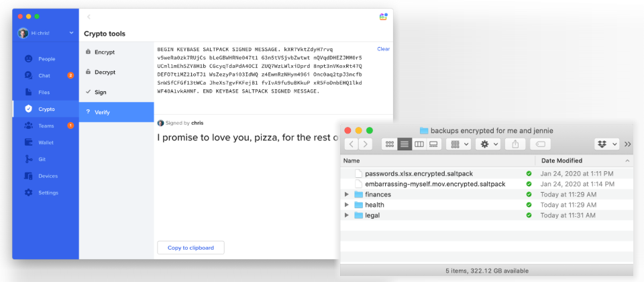The image size is (644, 282).
Task: Select the health folder row
Action: click(487, 205)
